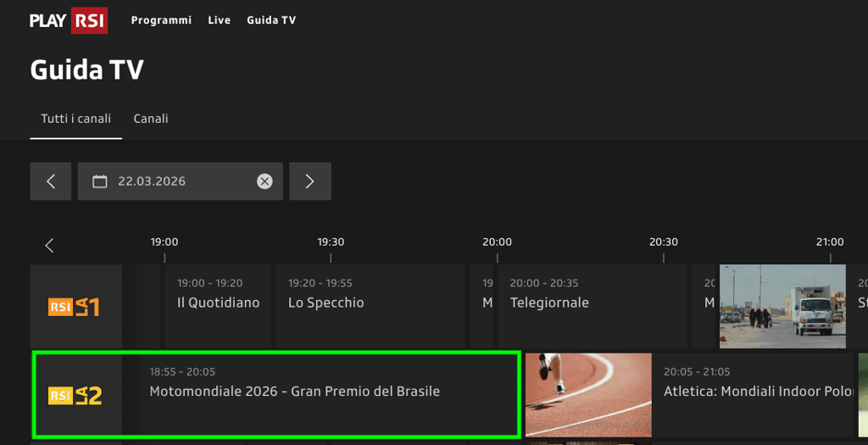Click the 21:00 timeline marker
Viewport: 868px width, 445px height.
click(x=830, y=242)
